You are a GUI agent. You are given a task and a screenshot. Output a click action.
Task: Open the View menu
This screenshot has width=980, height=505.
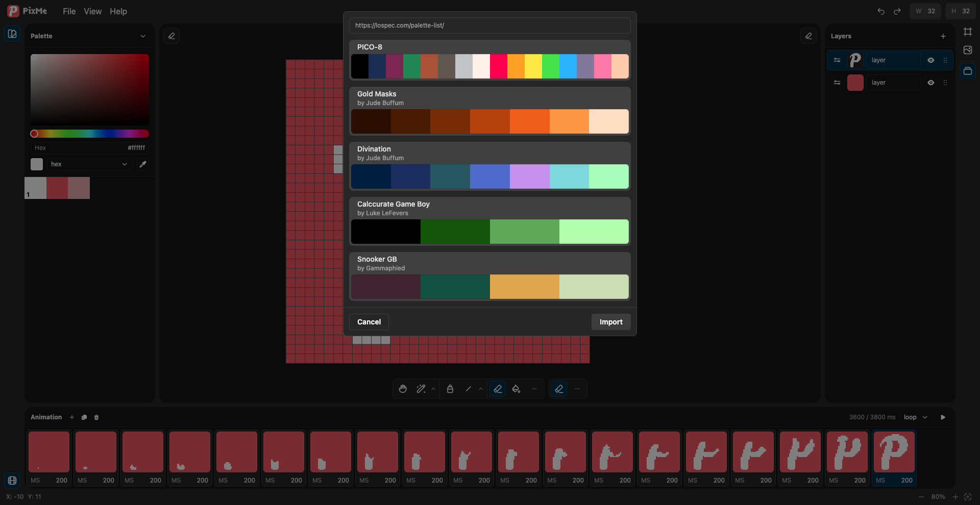(92, 11)
